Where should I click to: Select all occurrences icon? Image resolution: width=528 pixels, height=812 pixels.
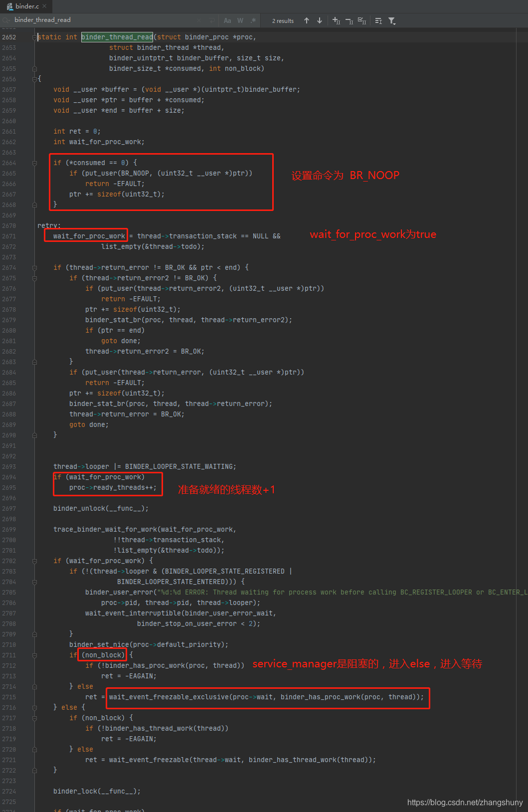point(362,20)
